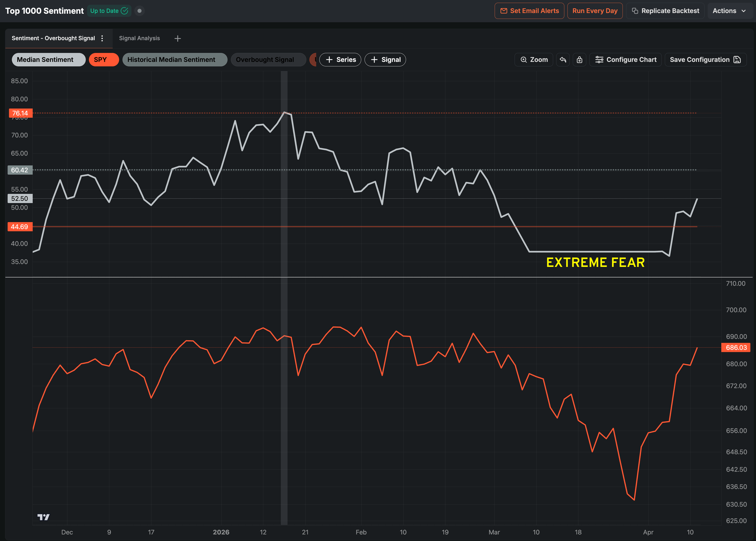Open the Sentiment tab three-dot menu

(x=102, y=38)
